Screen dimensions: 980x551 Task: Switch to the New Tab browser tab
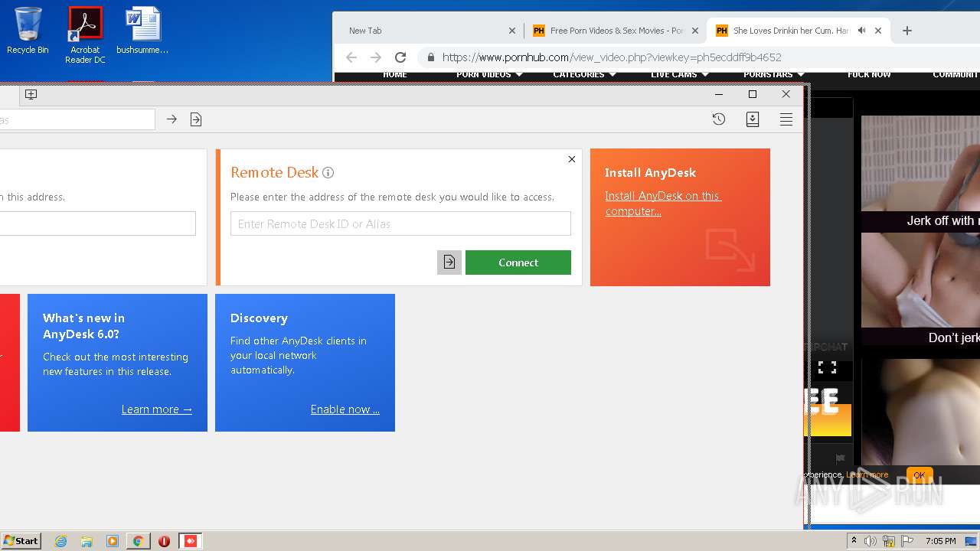pyautogui.click(x=429, y=31)
